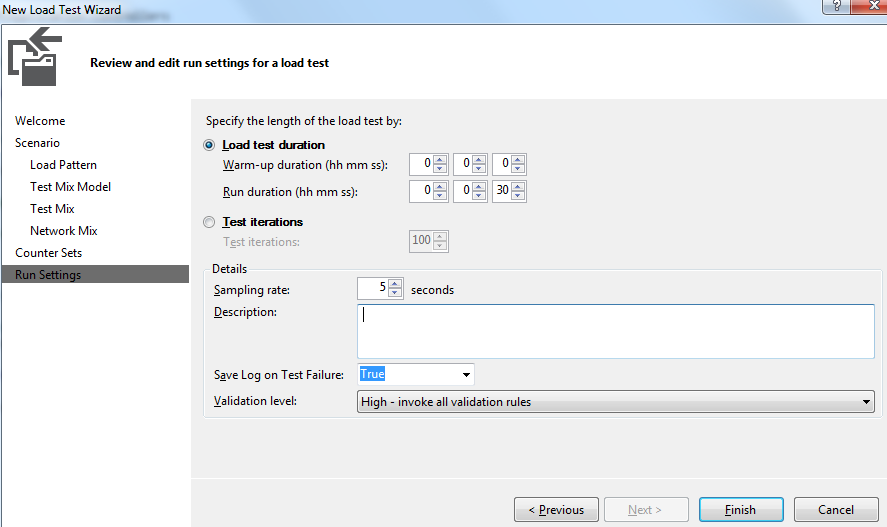Increase warm-up duration hours value
The width and height of the screenshot is (887, 527).
pos(441,158)
